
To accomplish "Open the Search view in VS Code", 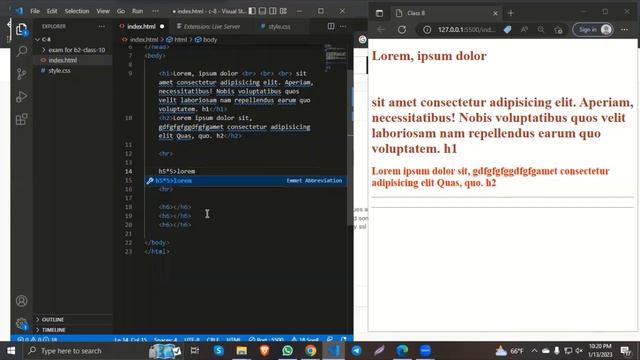I will pyautogui.click(x=22, y=51).
